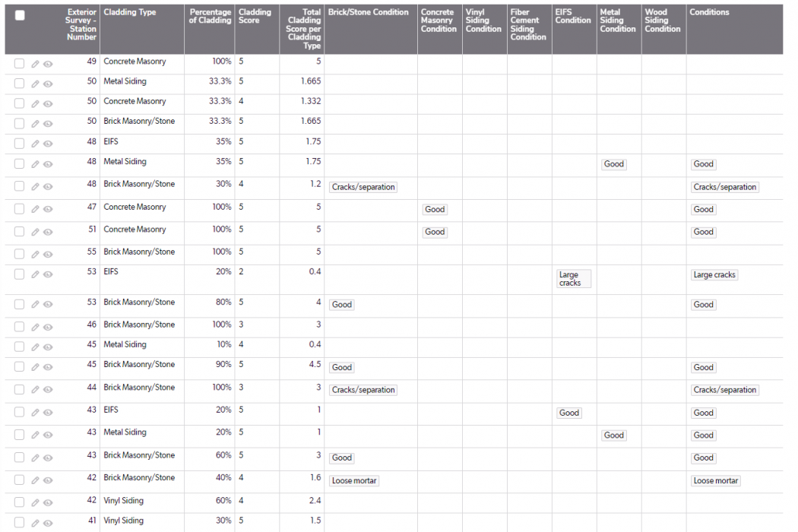This screenshot has width=798, height=532.
Task: Click the edit pencil for station 49 Concrete Masonry
Action: click(35, 64)
